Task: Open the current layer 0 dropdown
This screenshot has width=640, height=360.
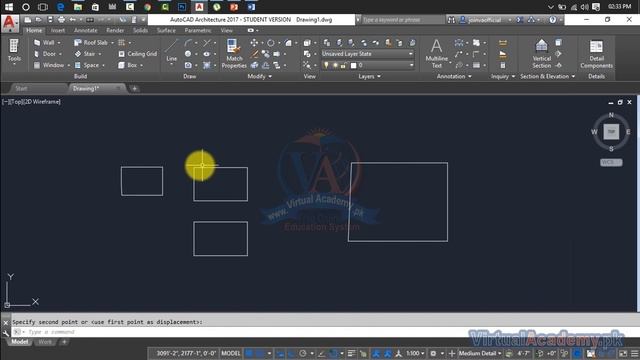Action: click(x=367, y=65)
